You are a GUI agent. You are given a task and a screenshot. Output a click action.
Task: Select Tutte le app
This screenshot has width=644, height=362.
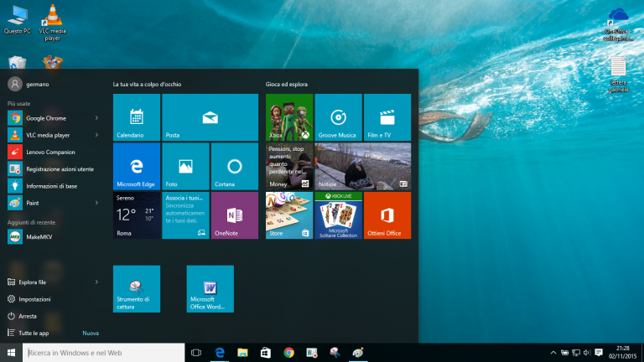pyautogui.click(x=34, y=333)
